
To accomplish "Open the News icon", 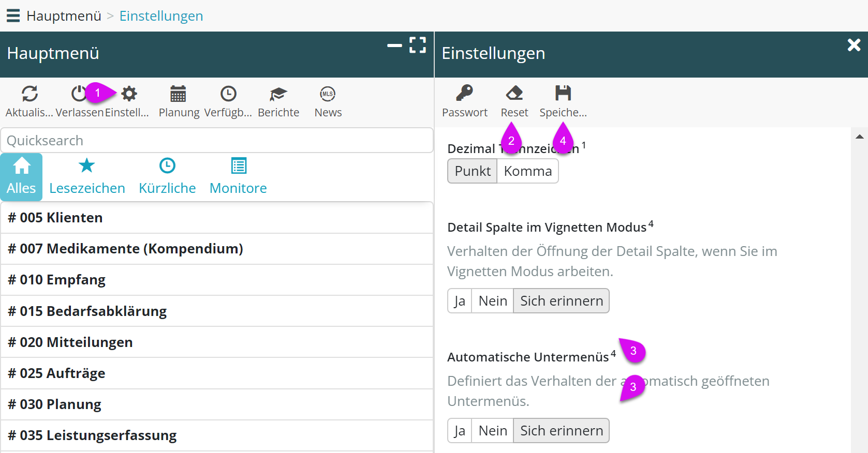I will coord(328,94).
